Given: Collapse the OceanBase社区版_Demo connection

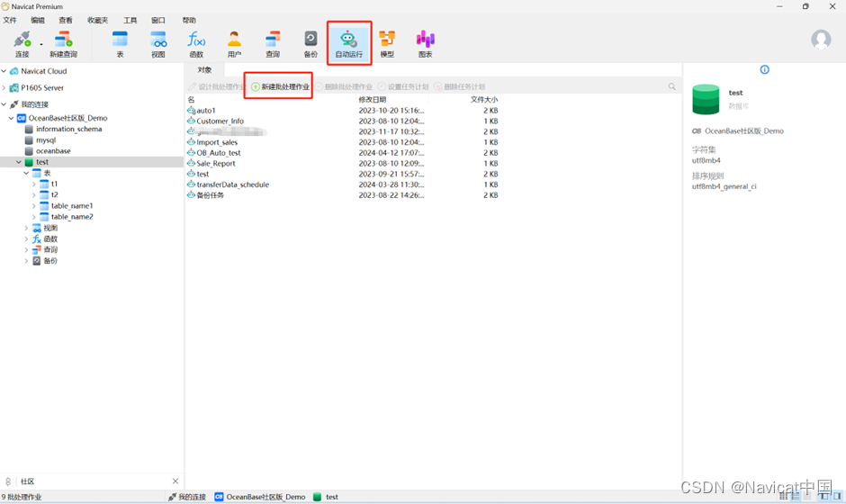Looking at the screenshot, I should click(x=12, y=118).
